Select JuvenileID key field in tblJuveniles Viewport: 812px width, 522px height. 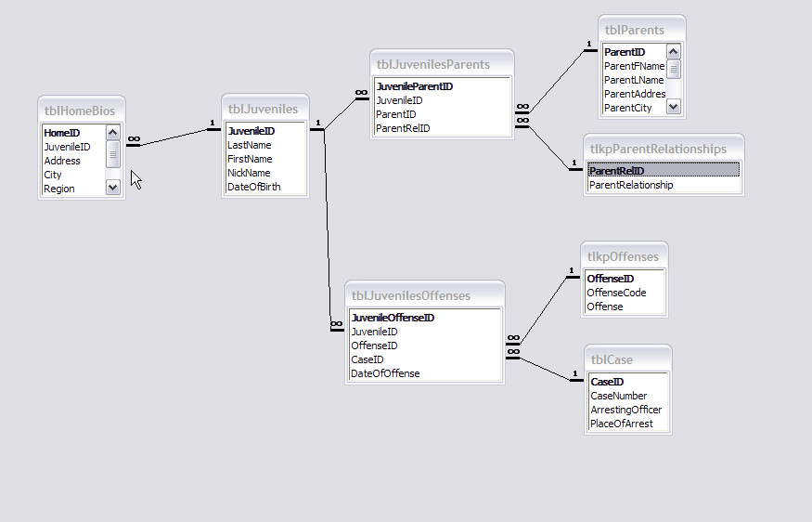[x=265, y=131]
